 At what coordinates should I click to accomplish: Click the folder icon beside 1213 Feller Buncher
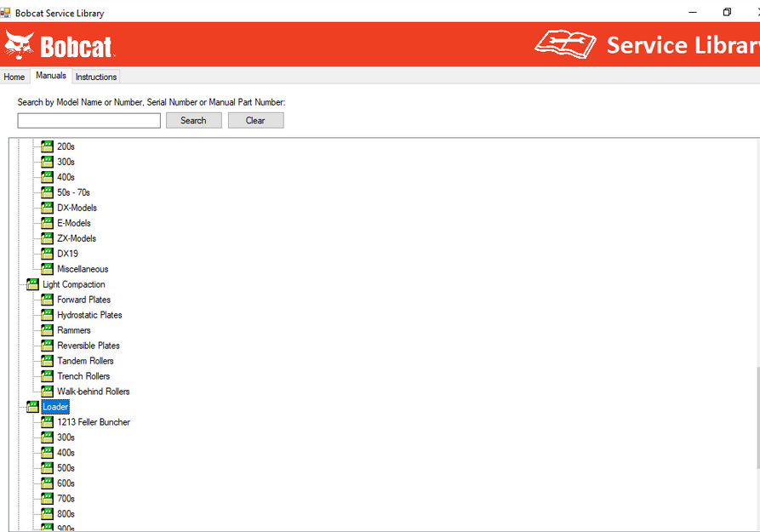47,422
